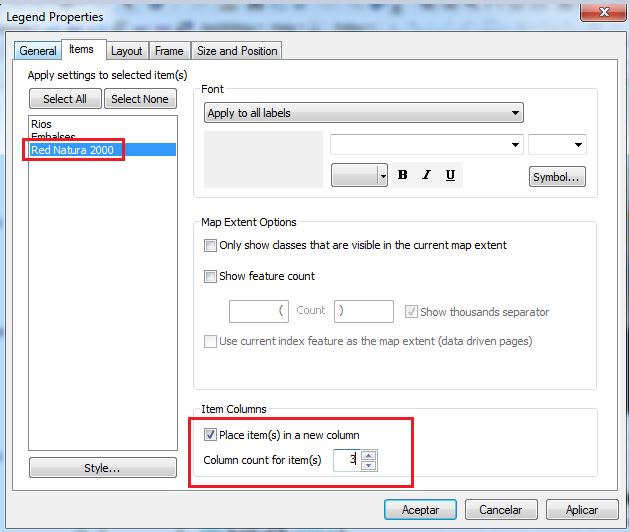Enable 'Only show classes visible in extent' checkbox
Image resolution: width=629 pixels, height=532 pixels.
point(210,245)
